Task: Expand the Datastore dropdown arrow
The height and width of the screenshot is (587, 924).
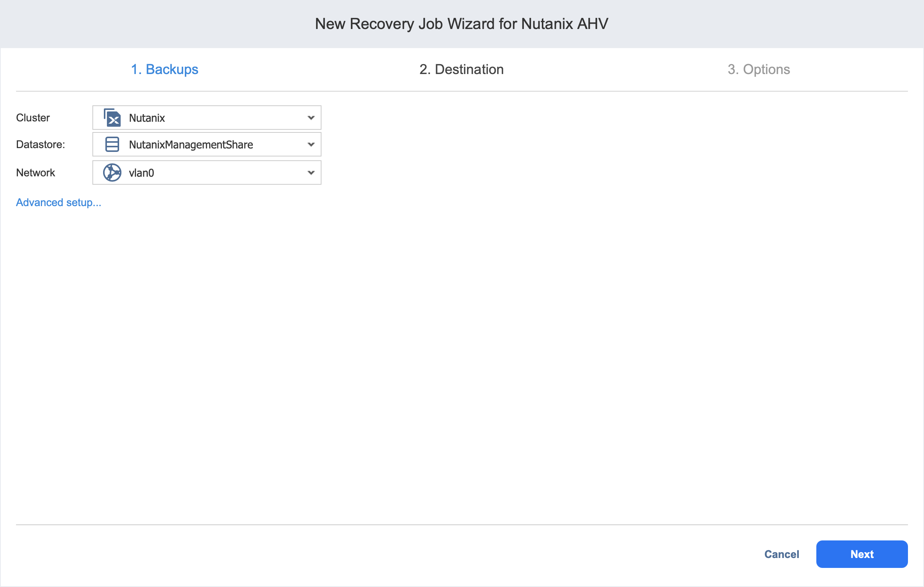Action: [x=311, y=145]
